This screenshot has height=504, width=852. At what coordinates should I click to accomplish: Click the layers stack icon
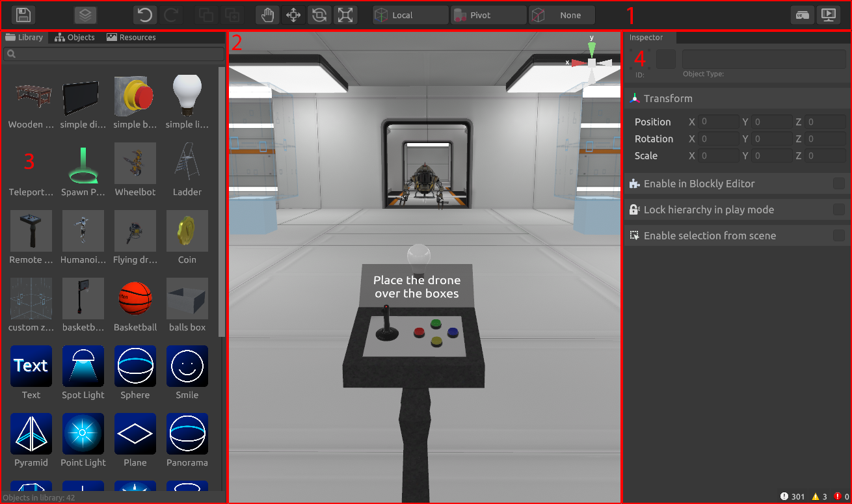pos(85,15)
